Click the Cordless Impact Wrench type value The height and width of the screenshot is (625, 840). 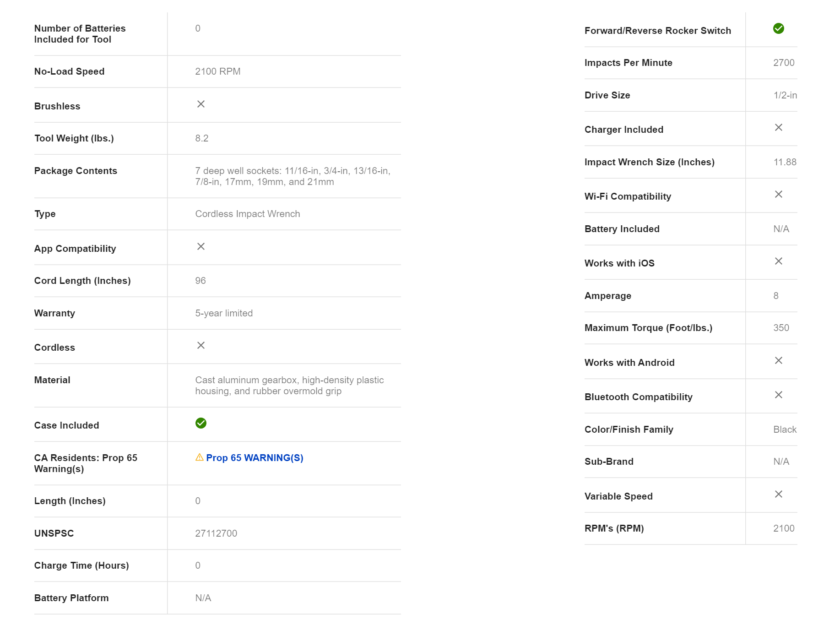click(247, 214)
